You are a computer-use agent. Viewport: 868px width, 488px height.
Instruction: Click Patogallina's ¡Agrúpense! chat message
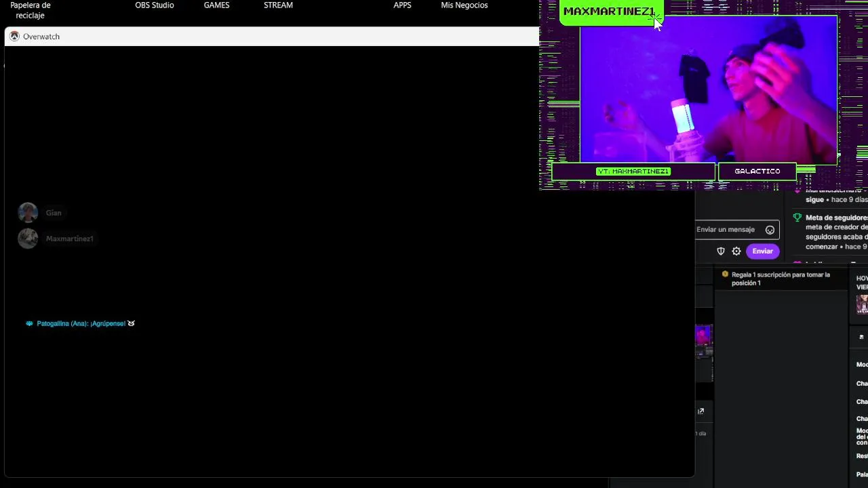80,324
